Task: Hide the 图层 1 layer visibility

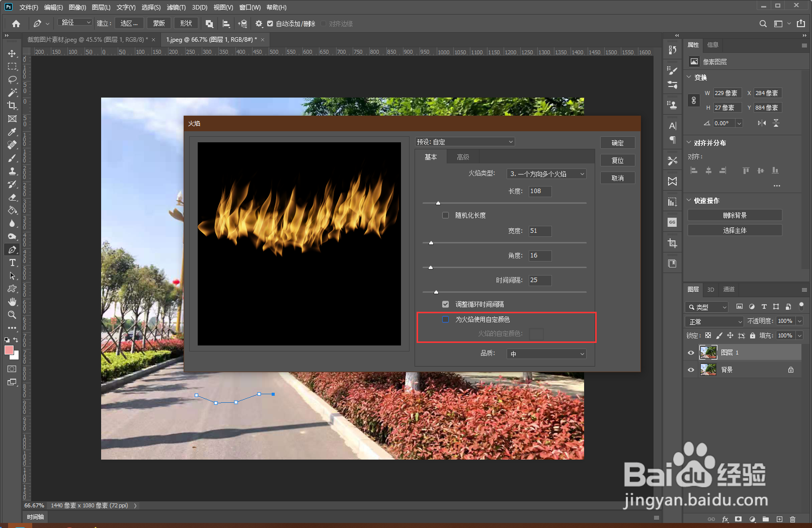Action: pos(691,353)
